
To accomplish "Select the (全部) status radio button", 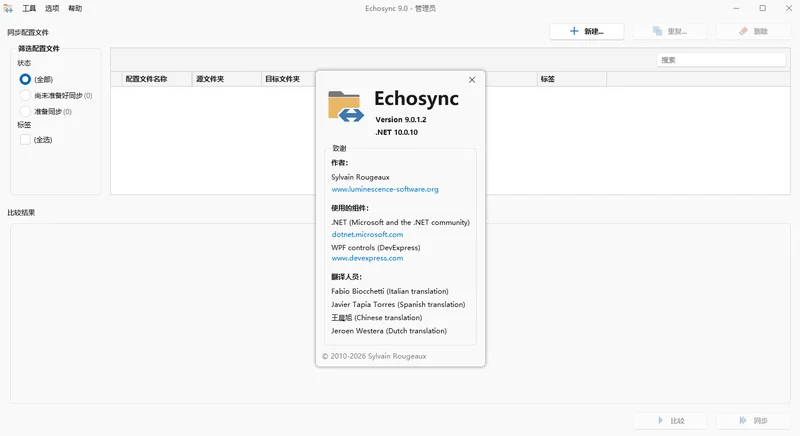I will (x=25, y=79).
